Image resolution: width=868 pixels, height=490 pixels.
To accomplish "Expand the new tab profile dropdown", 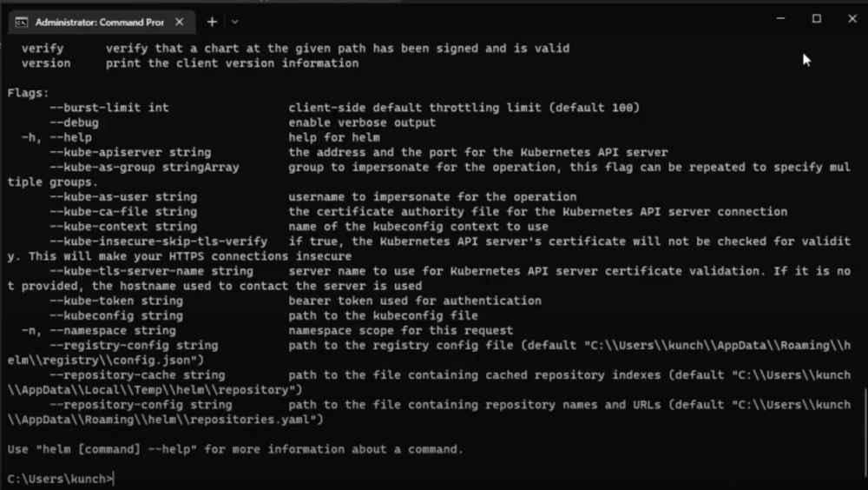I will pos(234,21).
